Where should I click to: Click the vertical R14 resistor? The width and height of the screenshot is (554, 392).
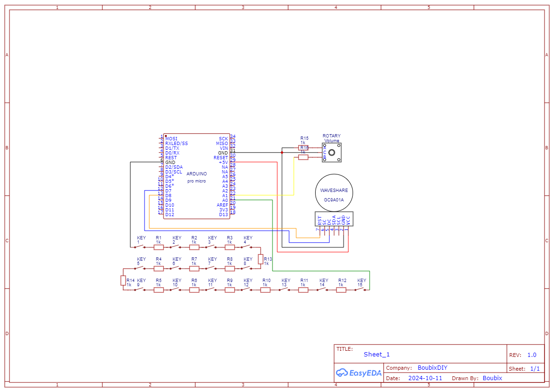click(123, 280)
